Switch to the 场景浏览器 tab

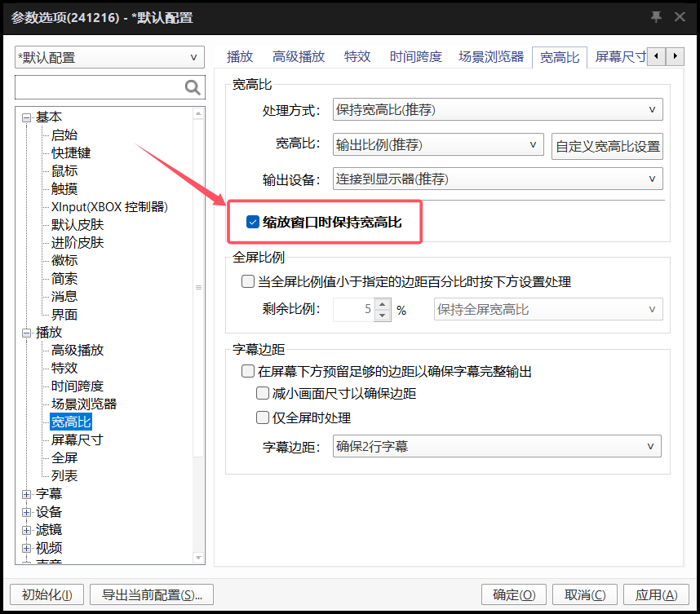pyautogui.click(x=491, y=57)
